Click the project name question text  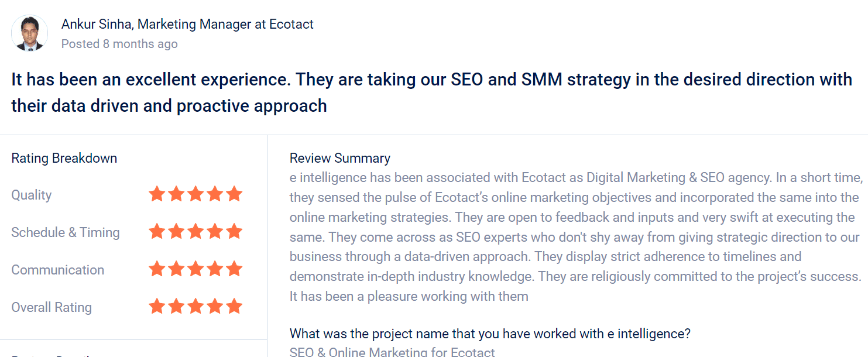pyautogui.click(x=490, y=334)
